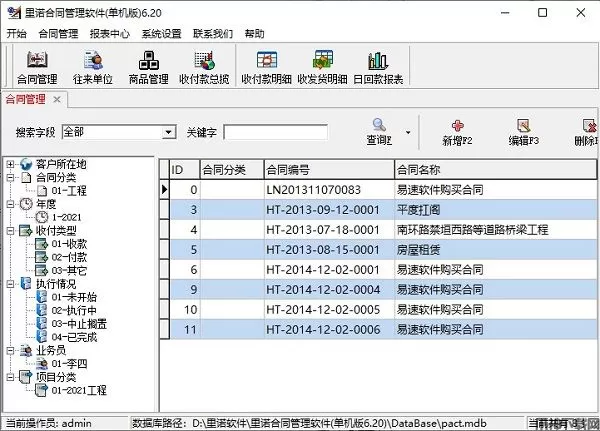
Task: Select the 客户所在地 globe icon
Action: [26, 164]
